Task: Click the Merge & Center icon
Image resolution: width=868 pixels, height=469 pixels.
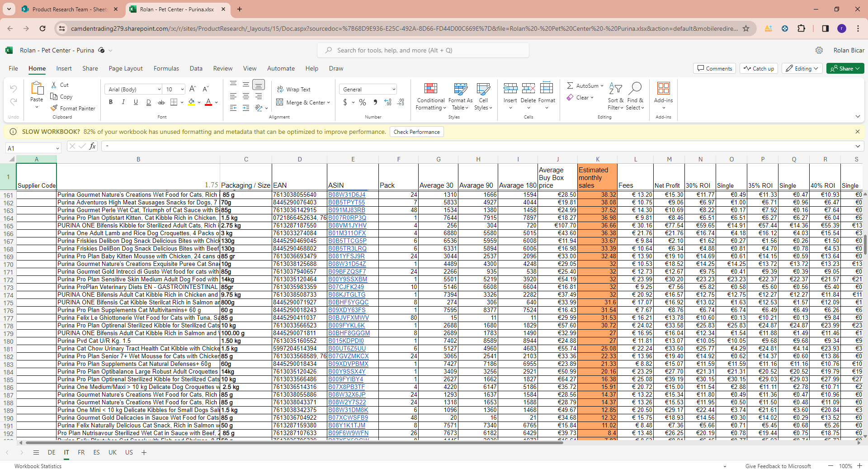Action: click(280, 103)
